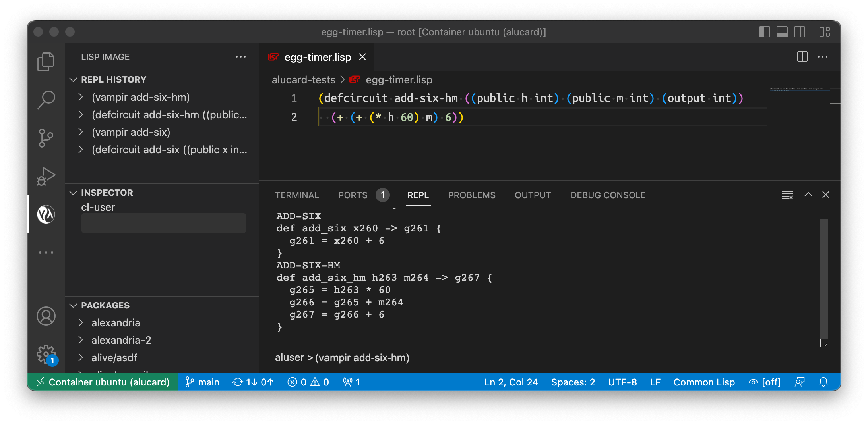Expand the alive/asdf package
Image resolution: width=868 pixels, height=424 pixels.
click(81, 358)
